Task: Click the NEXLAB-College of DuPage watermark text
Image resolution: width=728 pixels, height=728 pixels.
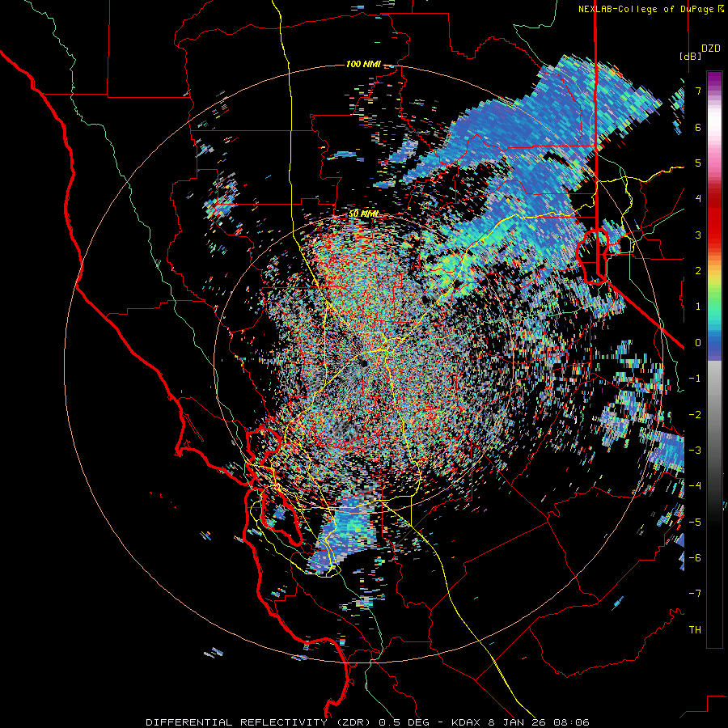Action: pyautogui.click(x=645, y=9)
